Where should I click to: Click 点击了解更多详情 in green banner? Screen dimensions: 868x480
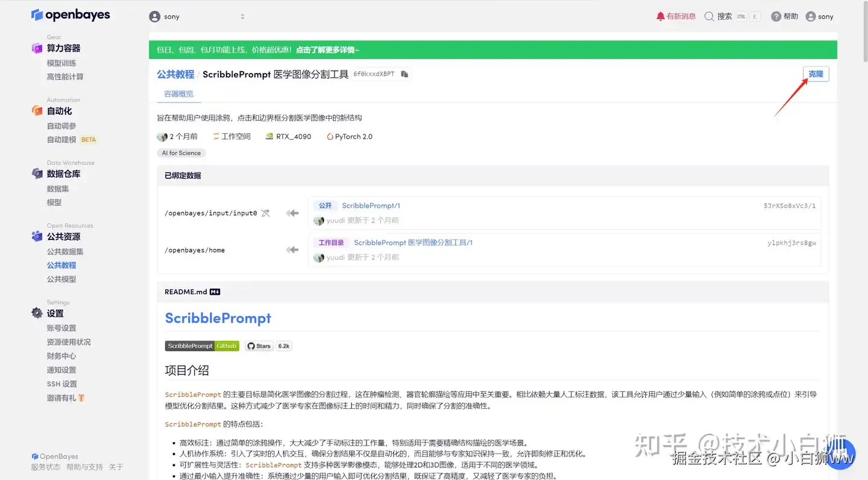click(327, 50)
